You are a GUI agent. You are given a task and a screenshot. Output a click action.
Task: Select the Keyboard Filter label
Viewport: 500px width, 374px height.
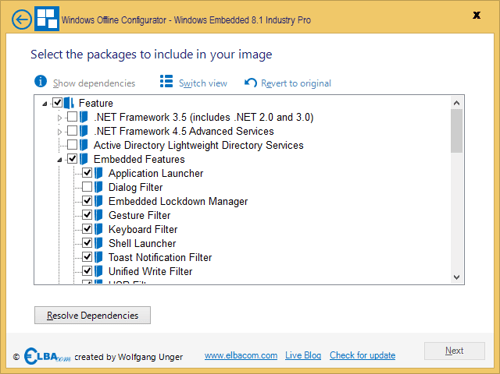143,229
